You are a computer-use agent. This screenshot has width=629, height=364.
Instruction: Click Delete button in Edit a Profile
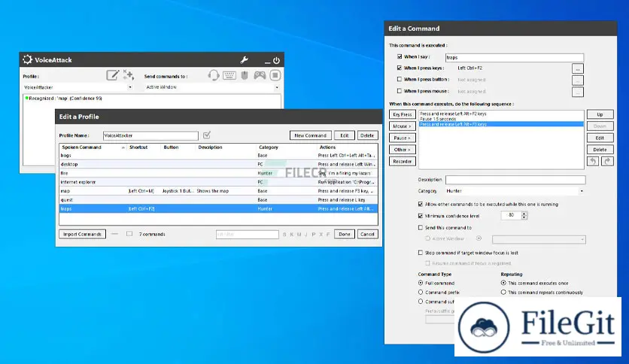[x=367, y=135]
